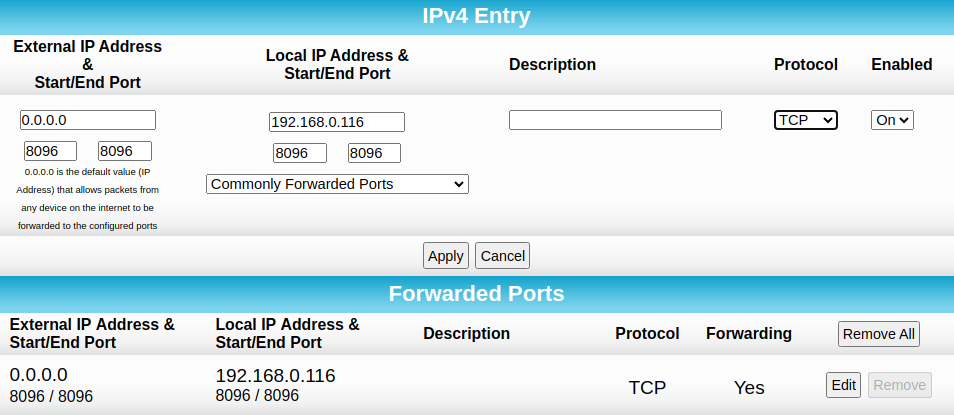The width and height of the screenshot is (954, 415).
Task: Focus the external start port field
Action: [x=50, y=151]
